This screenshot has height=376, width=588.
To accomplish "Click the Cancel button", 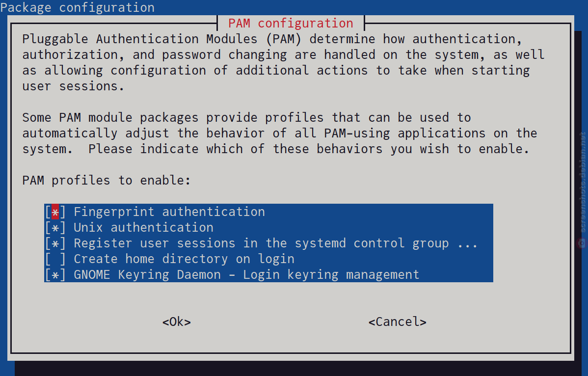I will pyautogui.click(x=398, y=322).
